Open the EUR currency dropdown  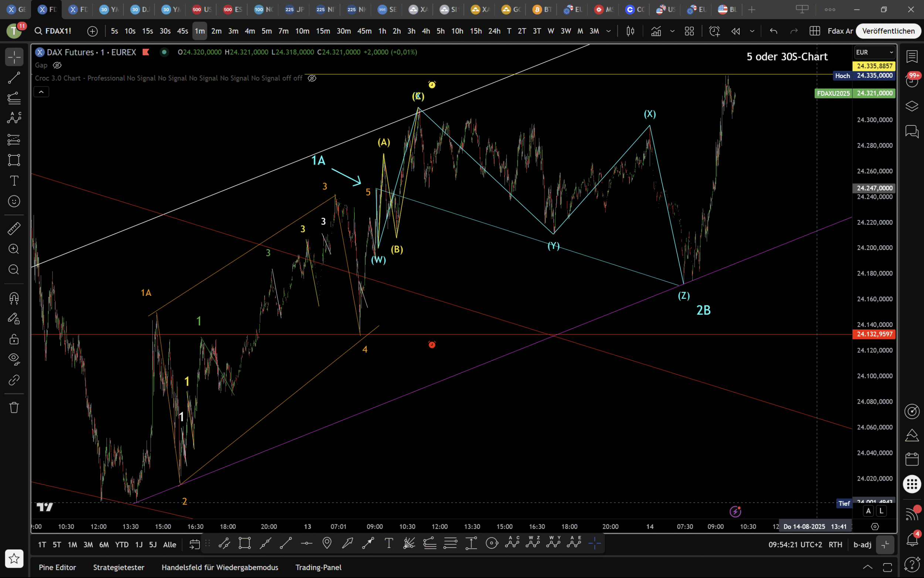coord(874,53)
